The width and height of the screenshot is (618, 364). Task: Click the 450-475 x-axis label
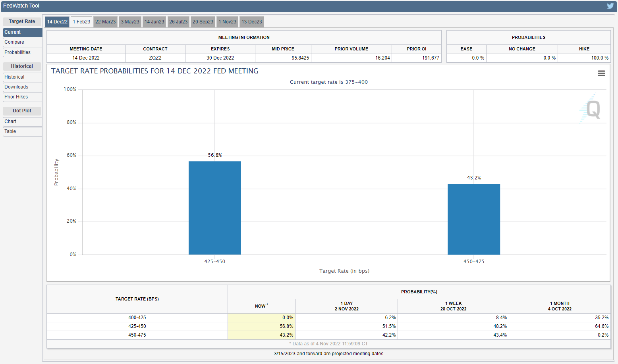click(474, 262)
